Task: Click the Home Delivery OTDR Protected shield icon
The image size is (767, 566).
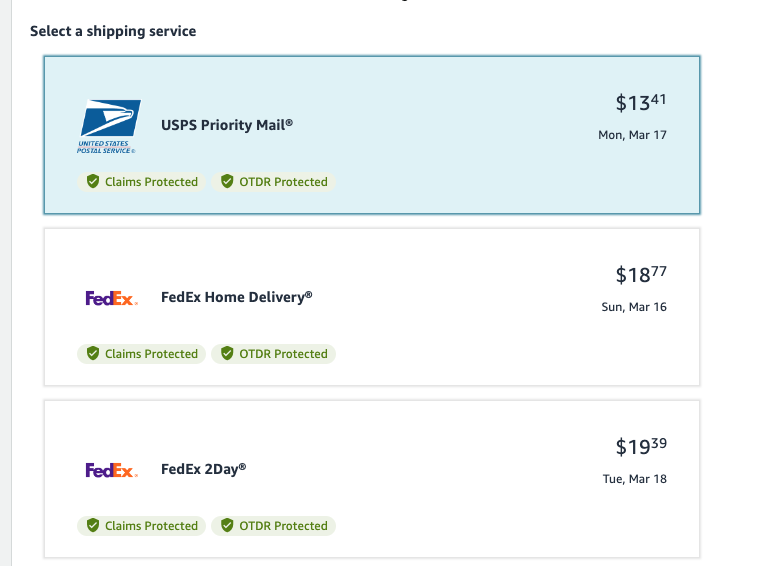Action: pyautogui.click(x=227, y=353)
